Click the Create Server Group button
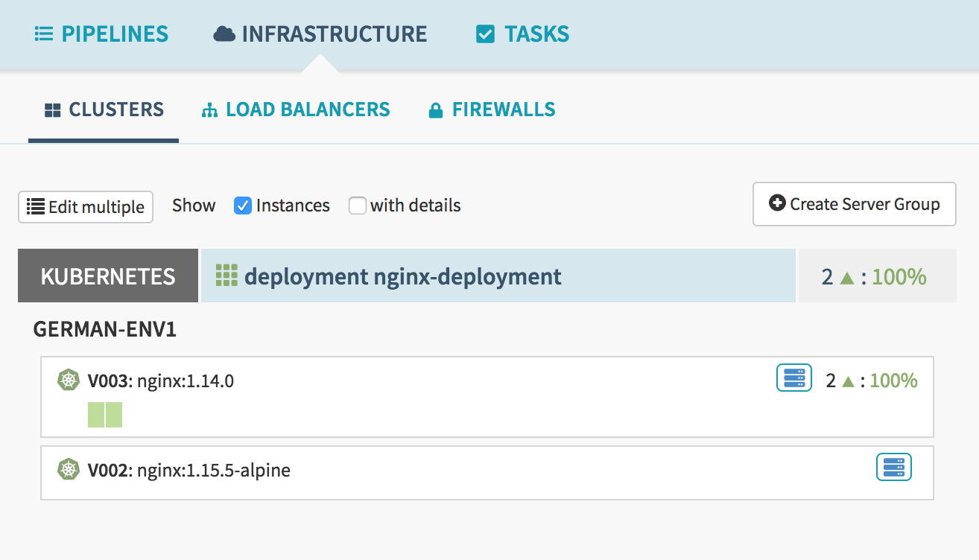The width and height of the screenshot is (979, 560). [854, 204]
